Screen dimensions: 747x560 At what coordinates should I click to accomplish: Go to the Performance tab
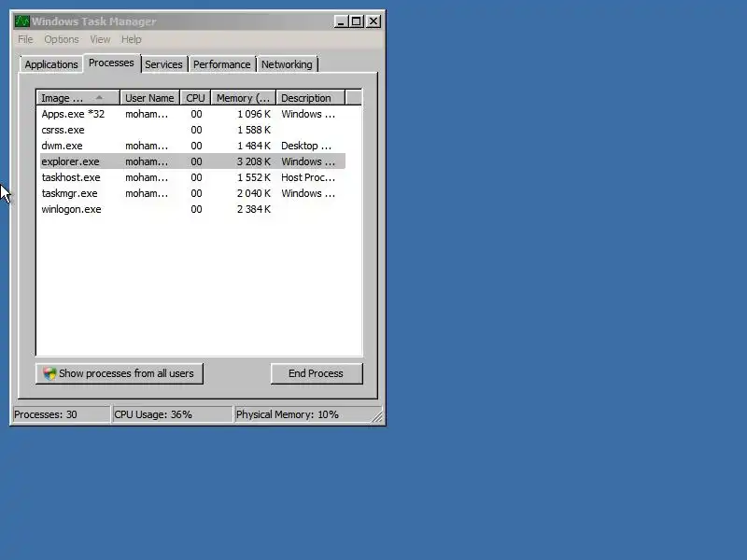[221, 64]
